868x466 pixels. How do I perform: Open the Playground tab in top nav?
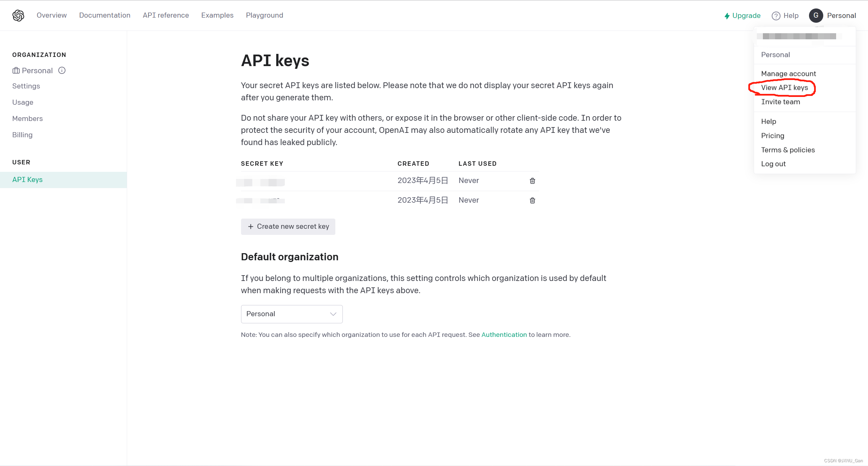[x=265, y=15]
